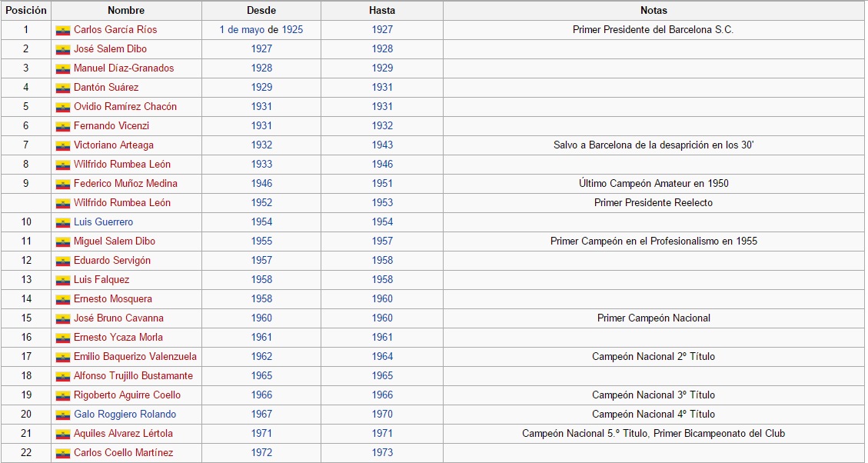Open the José Salem Dibo link
Image resolution: width=868 pixels, height=463 pixels.
click(110, 49)
